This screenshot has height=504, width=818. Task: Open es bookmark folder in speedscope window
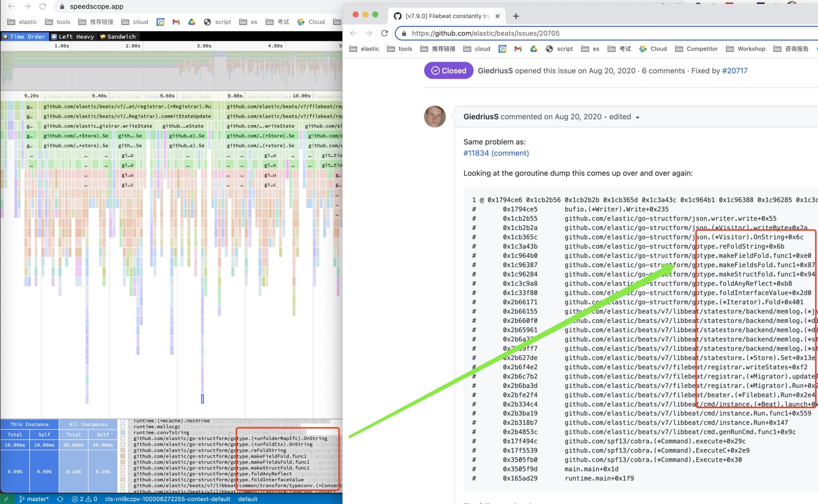248,22
